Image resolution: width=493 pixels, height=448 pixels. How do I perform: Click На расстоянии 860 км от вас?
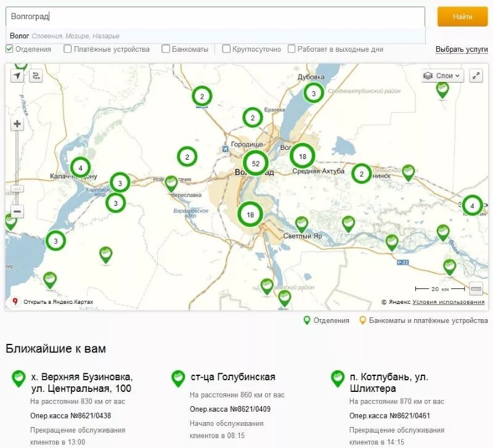click(237, 395)
